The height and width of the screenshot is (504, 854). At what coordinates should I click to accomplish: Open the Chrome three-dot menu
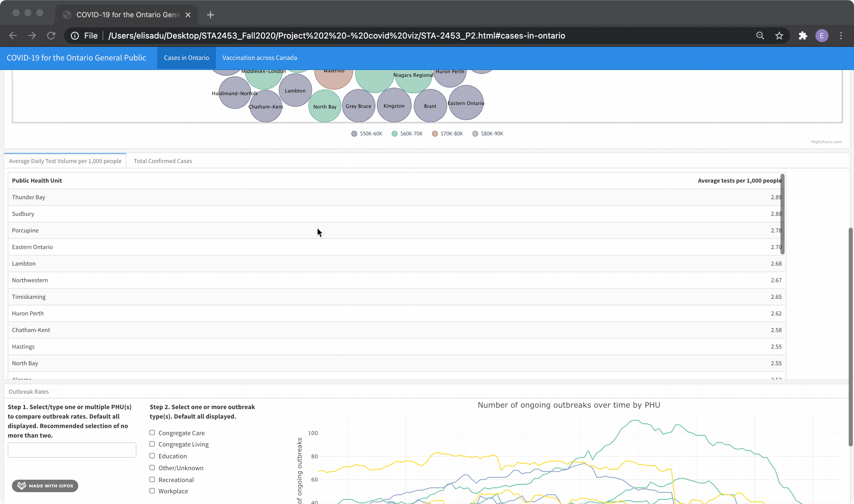(x=841, y=36)
